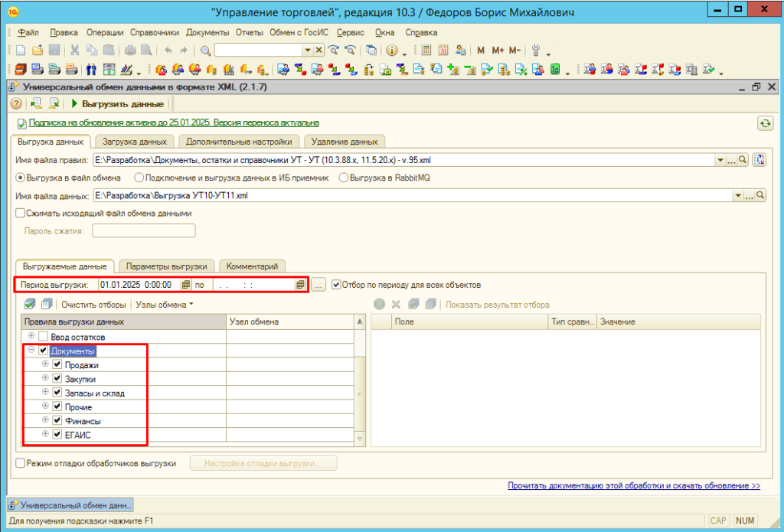The image size is (784, 532).
Task: Click the green refresh icon for subscription status
Action: (765, 123)
